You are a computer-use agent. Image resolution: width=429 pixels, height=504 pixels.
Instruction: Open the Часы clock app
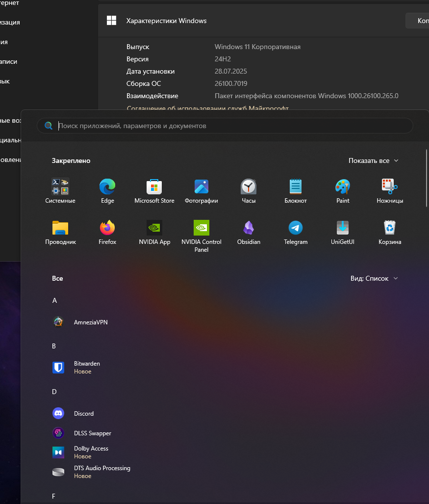249,191
